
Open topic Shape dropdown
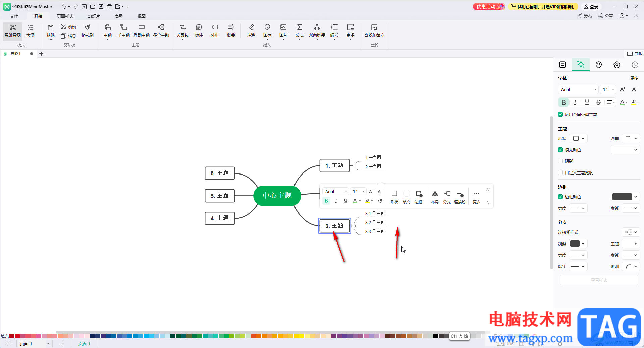coord(579,138)
